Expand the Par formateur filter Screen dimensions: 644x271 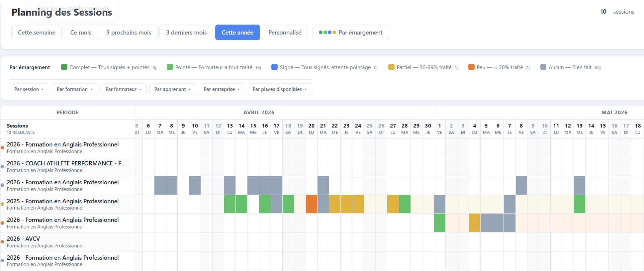tap(124, 89)
